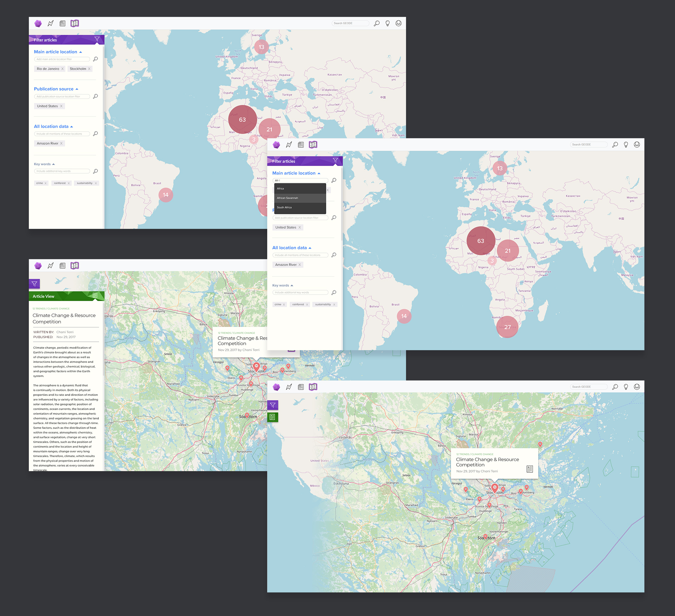The height and width of the screenshot is (616, 675).
Task: Click cluster 21 on Afr dropdown window map
Action: tap(508, 251)
